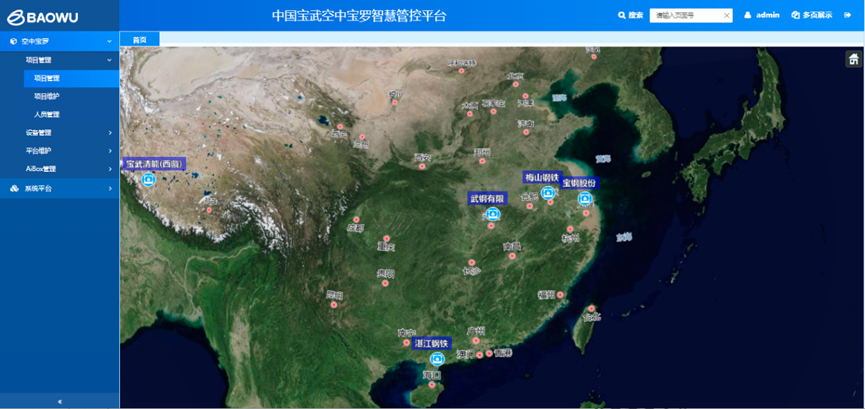Open the admin user menu

tap(762, 15)
